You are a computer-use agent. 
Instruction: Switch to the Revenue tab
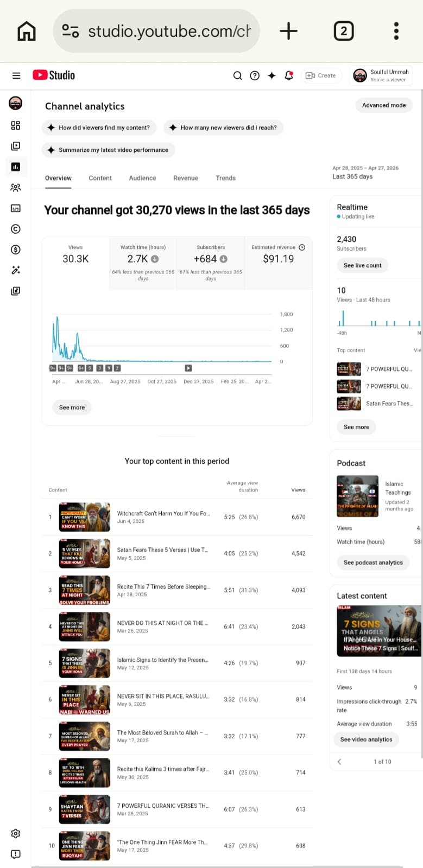(186, 178)
